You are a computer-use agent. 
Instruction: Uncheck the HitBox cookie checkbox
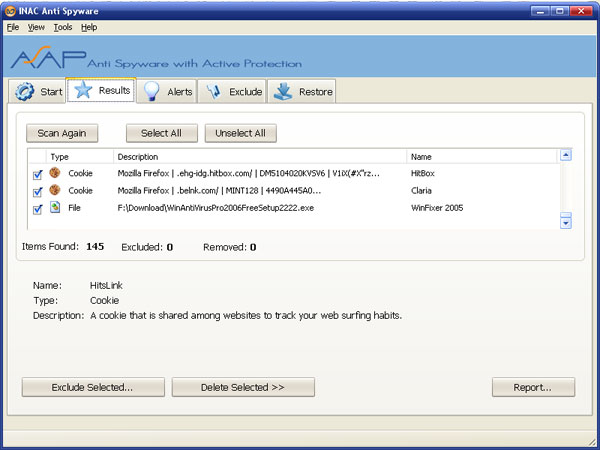coord(38,175)
